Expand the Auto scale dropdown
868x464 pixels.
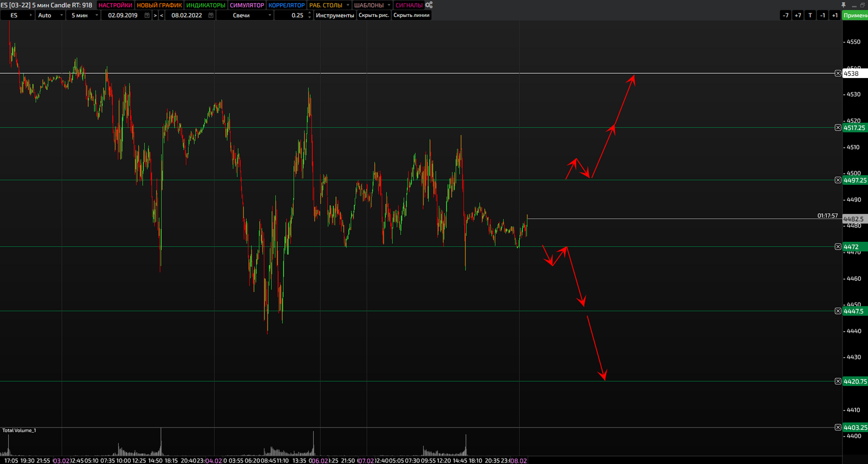pos(50,15)
